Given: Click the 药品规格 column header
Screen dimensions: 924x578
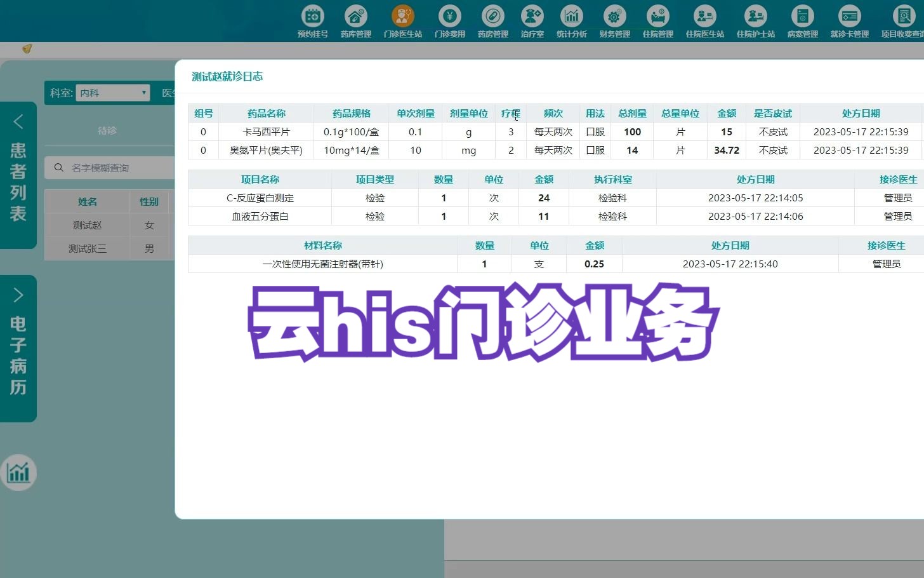Looking at the screenshot, I should pyautogui.click(x=352, y=113).
